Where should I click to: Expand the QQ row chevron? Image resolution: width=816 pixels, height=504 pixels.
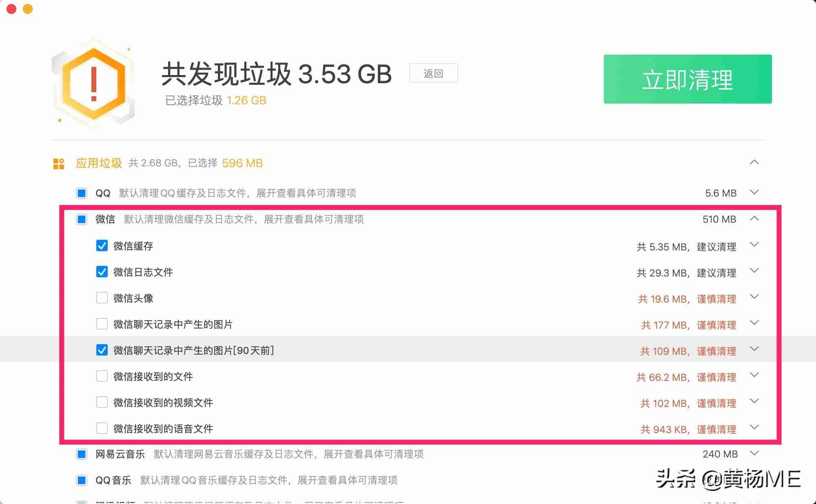(x=754, y=192)
